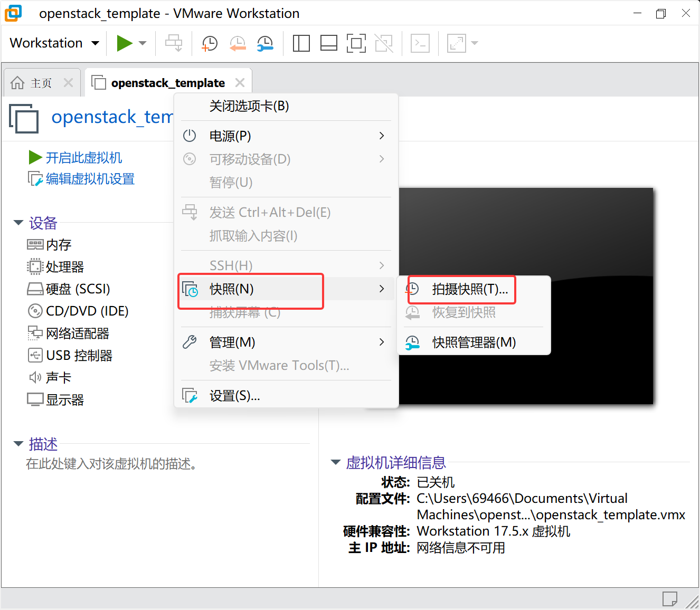Click the VM icon beside the openstack_template heading
The width and height of the screenshot is (700, 610).
[x=24, y=118]
